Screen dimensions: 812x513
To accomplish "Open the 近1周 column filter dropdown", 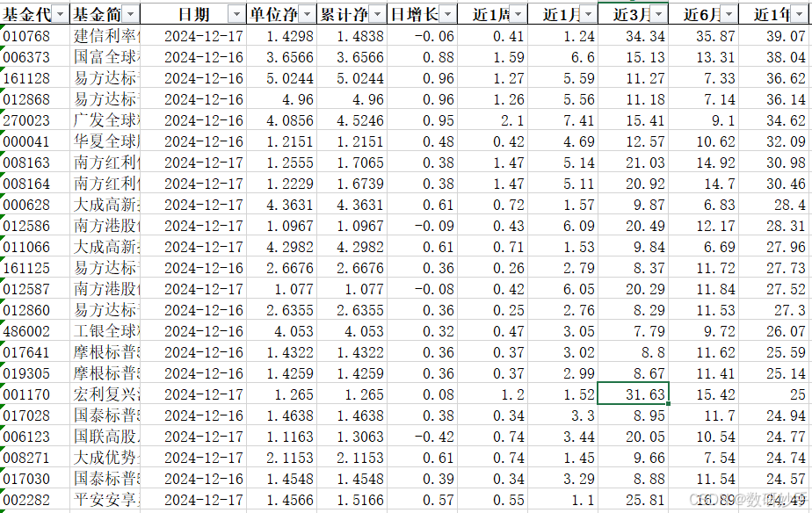I will click(518, 15).
